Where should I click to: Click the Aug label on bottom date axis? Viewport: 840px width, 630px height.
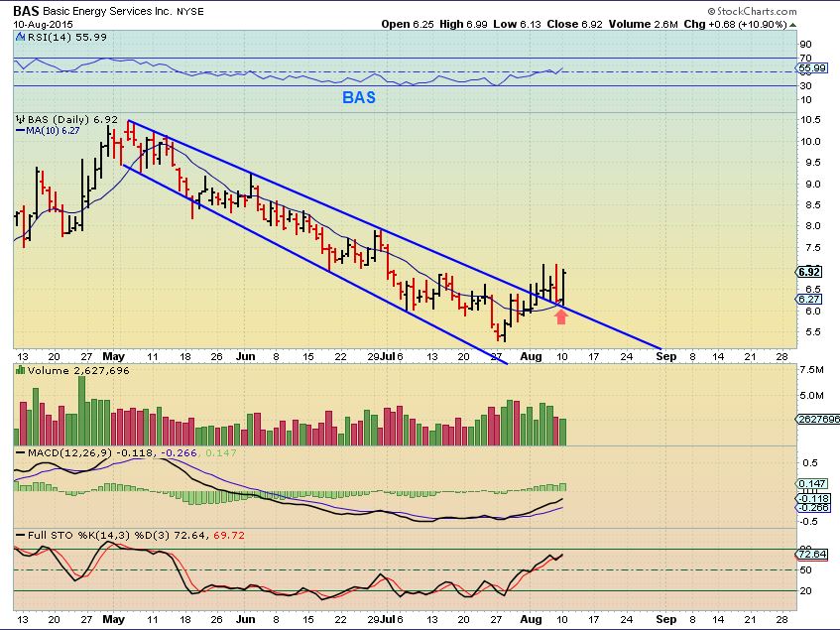click(x=531, y=619)
